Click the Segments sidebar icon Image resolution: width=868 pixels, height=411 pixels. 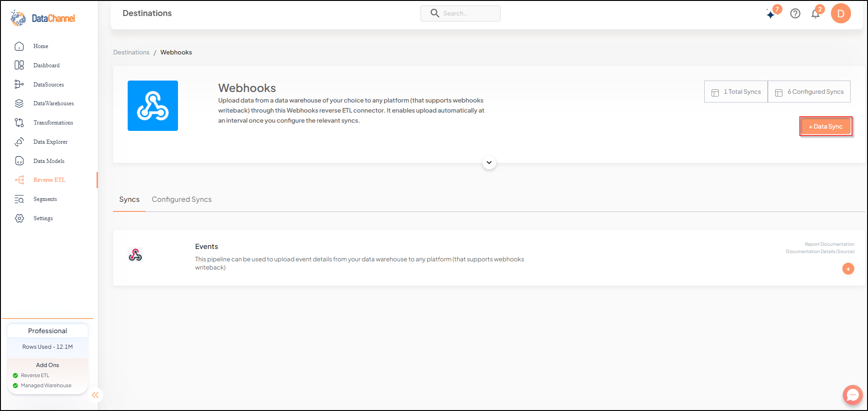click(19, 199)
